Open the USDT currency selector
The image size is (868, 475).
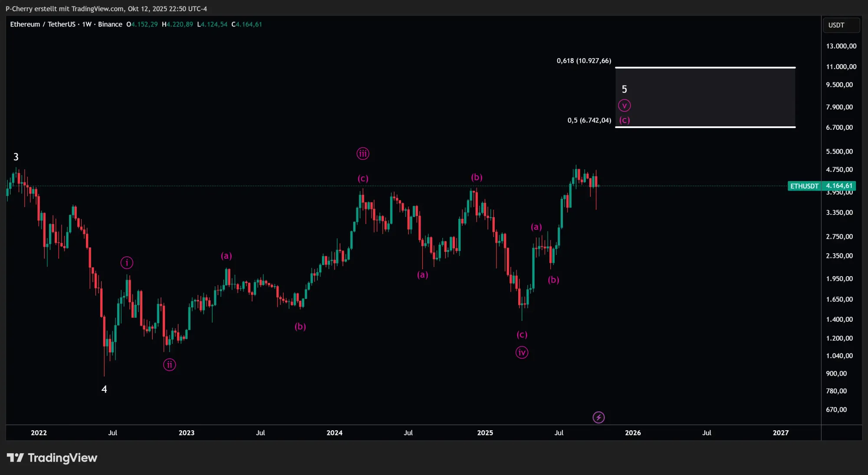pyautogui.click(x=841, y=25)
